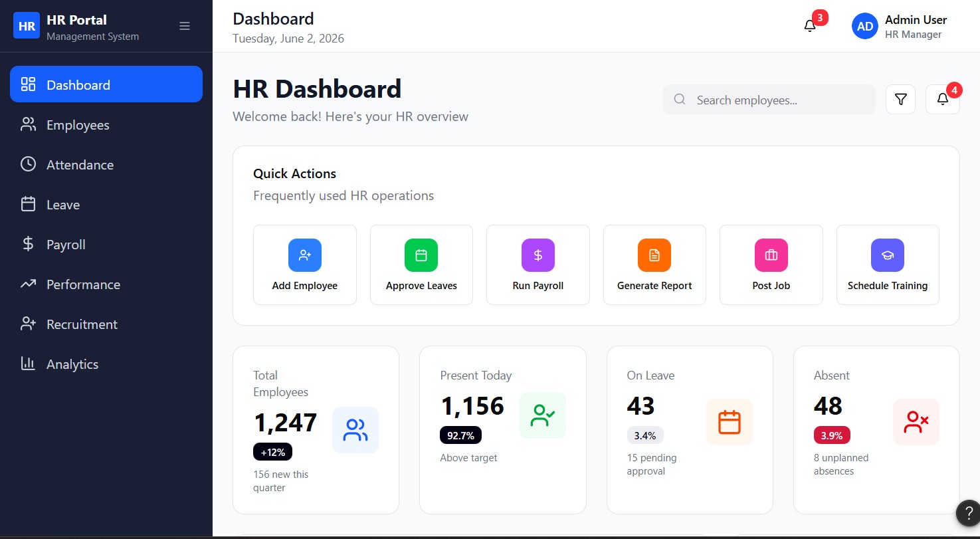The height and width of the screenshot is (539, 980).
Task: Click the 1,156 present today value
Action: pyautogui.click(x=472, y=405)
